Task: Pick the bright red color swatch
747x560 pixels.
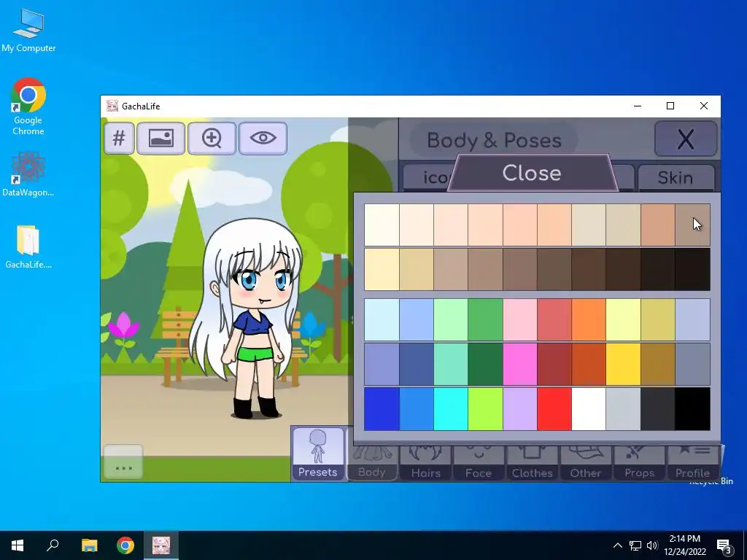Action: (554, 409)
